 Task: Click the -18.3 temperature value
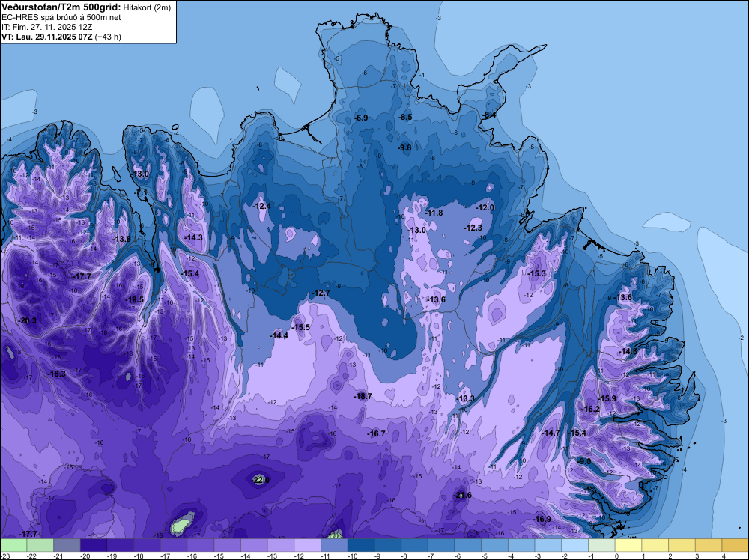[x=56, y=374]
